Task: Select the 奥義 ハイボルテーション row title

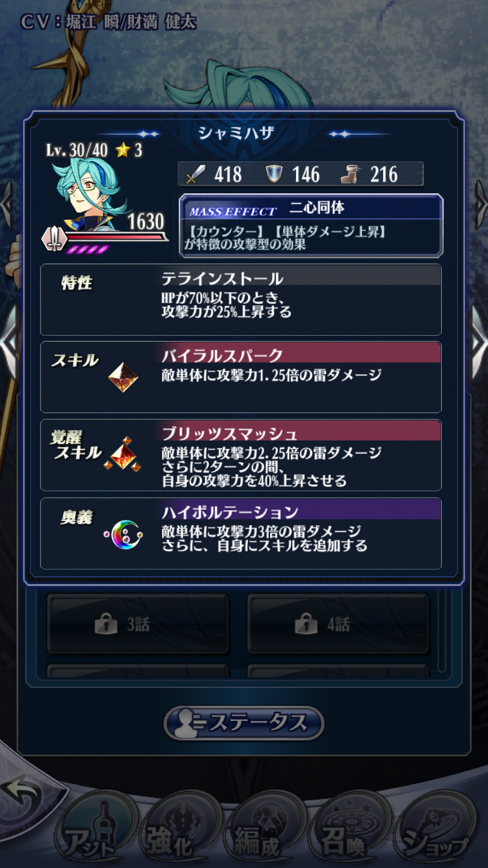Action: click(x=230, y=512)
